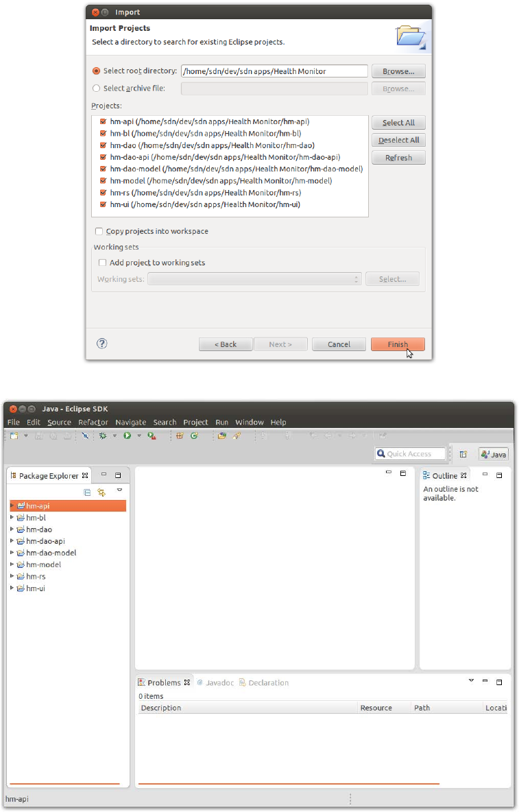The image size is (519, 812).
Task: Click the Cancel button in Import dialog
Action: (339, 344)
